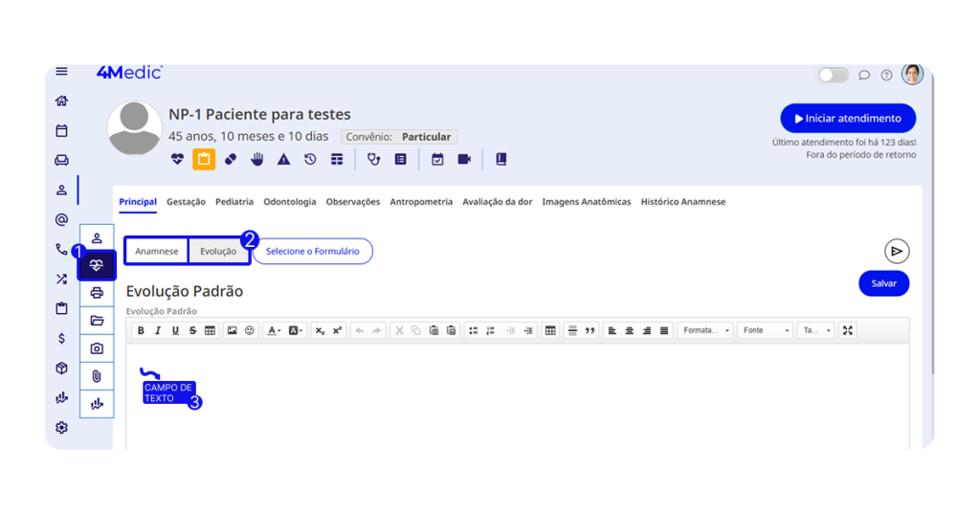Click the pill medication icon under patient info
Viewport: 980px width, 515px height.
click(x=230, y=160)
